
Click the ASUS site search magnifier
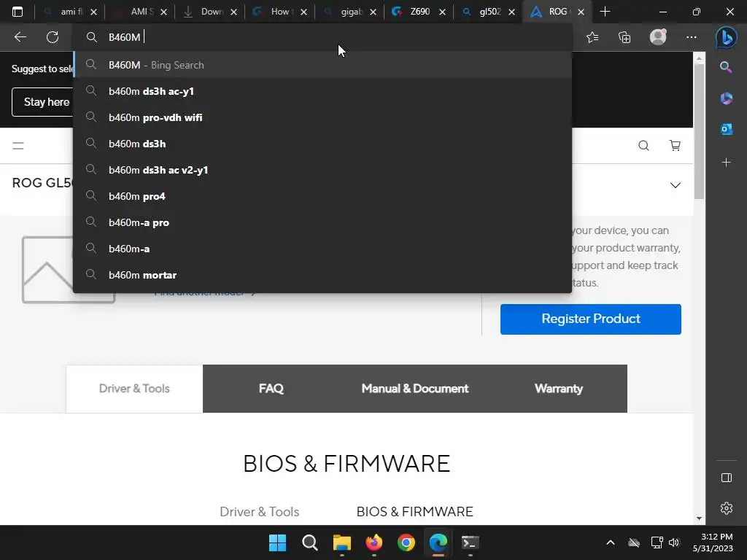point(643,146)
